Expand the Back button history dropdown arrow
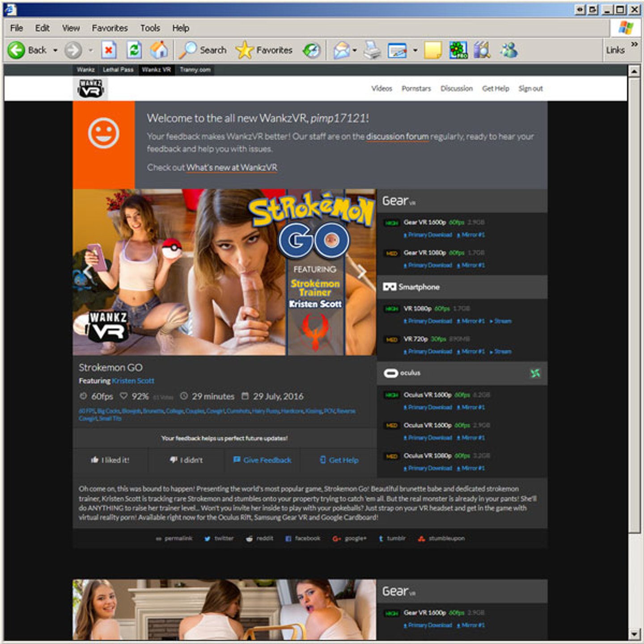This screenshot has height=644, width=644. [55, 50]
